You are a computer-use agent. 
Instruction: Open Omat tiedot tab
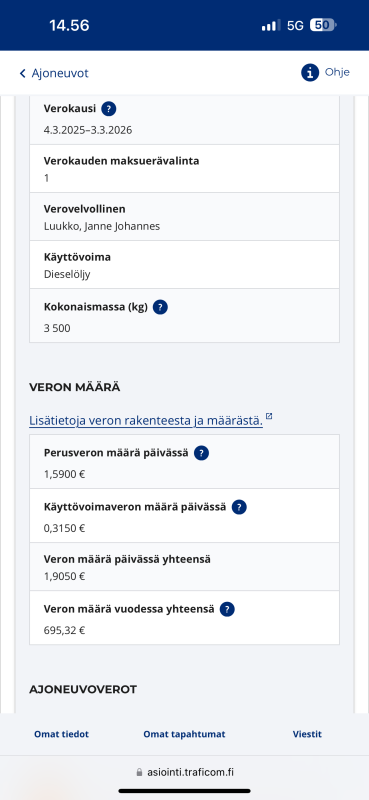click(x=61, y=734)
